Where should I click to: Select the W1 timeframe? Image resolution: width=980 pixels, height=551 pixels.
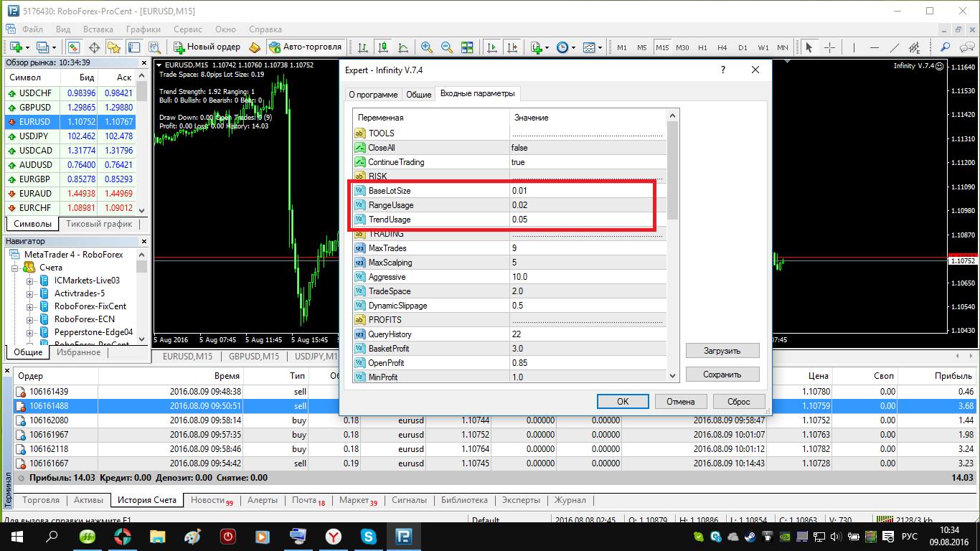tap(763, 47)
